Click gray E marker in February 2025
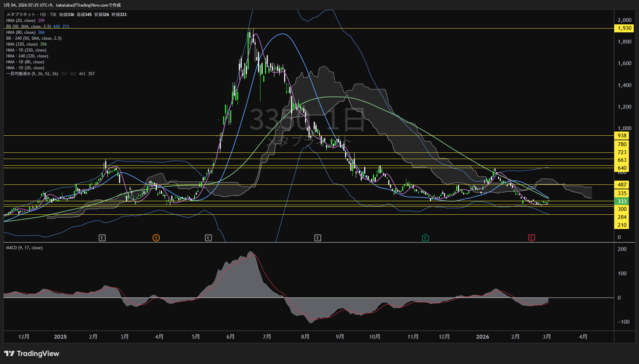Image resolution: width=639 pixels, height=364 pixels. coord(102,238)
